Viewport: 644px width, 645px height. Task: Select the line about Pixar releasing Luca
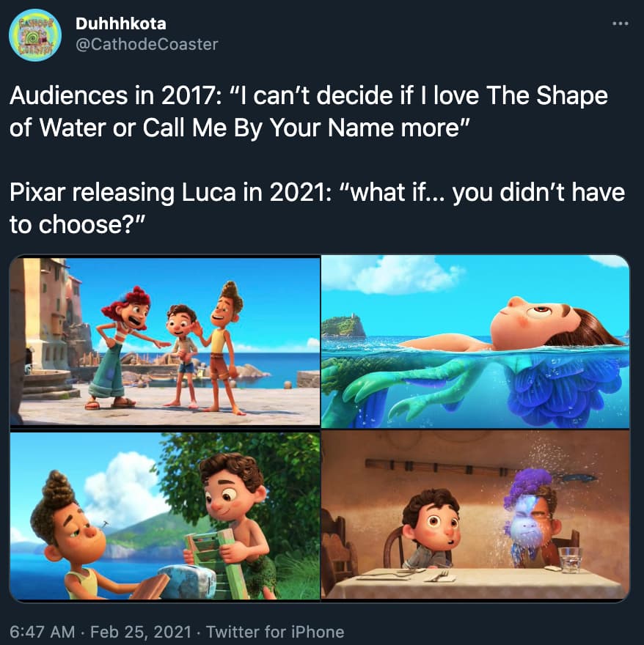pyautogui.click(x=317, y=208)
